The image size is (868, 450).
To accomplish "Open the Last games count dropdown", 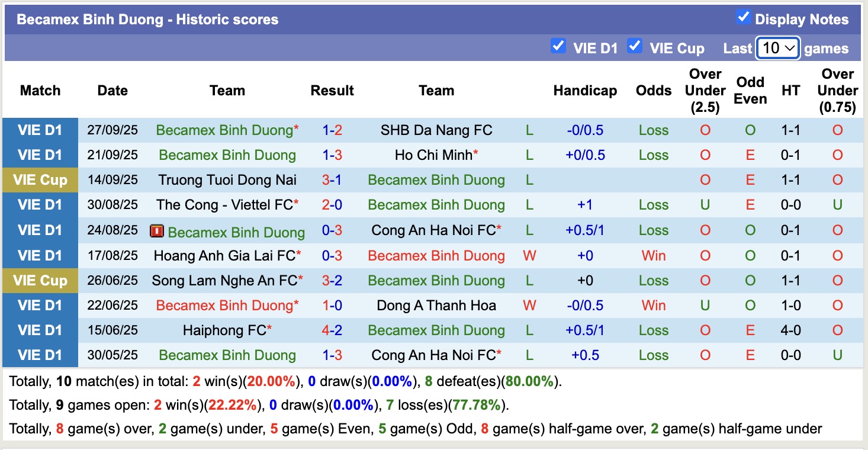I will 777,47.
